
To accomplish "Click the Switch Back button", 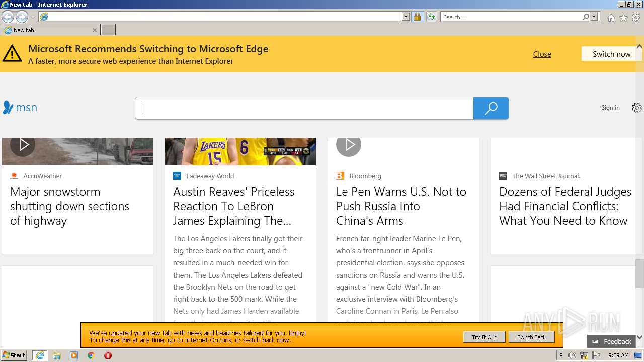I will click(x=531, y=337).
